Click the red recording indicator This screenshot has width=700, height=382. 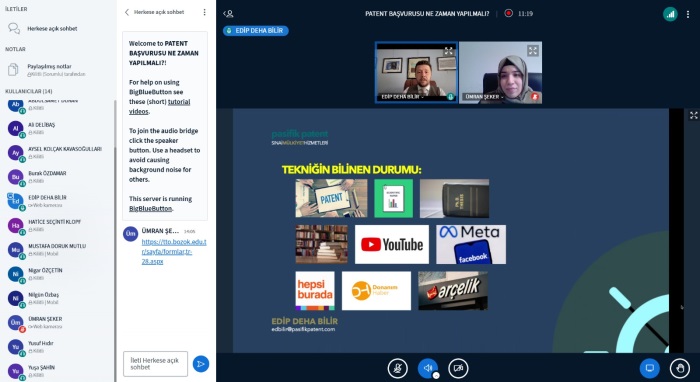508,13
